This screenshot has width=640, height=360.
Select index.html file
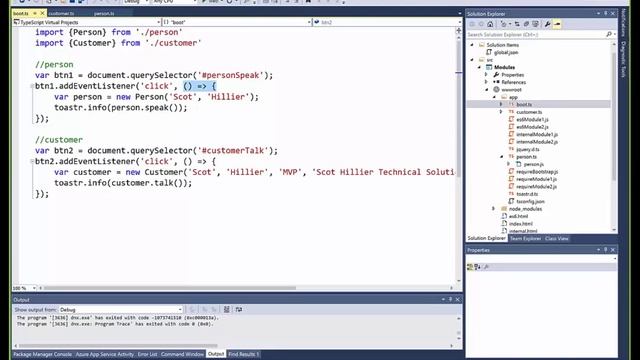pyautogui.click(x=520, y=224)
